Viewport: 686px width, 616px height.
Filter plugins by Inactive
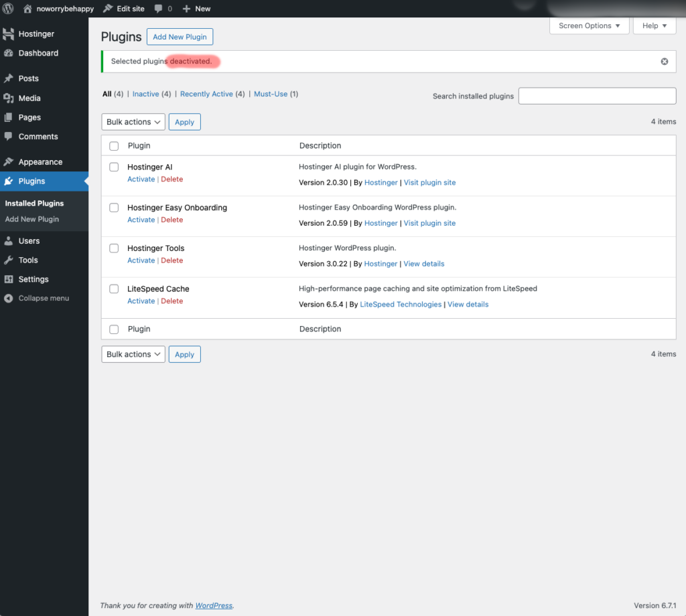[x=145, y=94]
